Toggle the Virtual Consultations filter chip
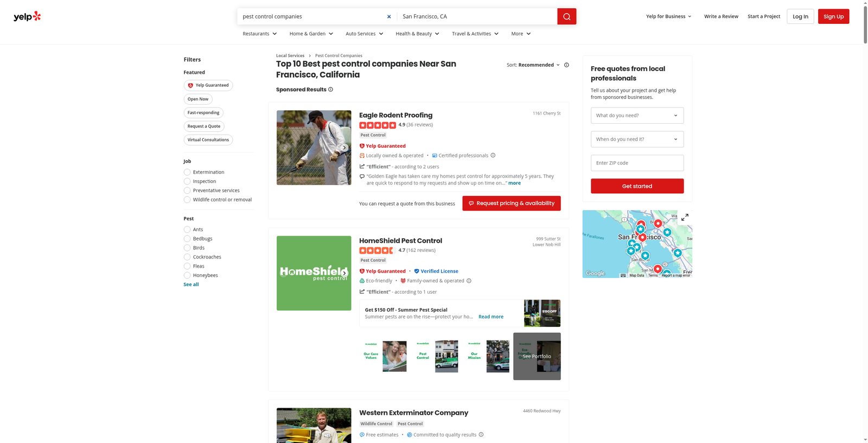 (x=208, y=140)
